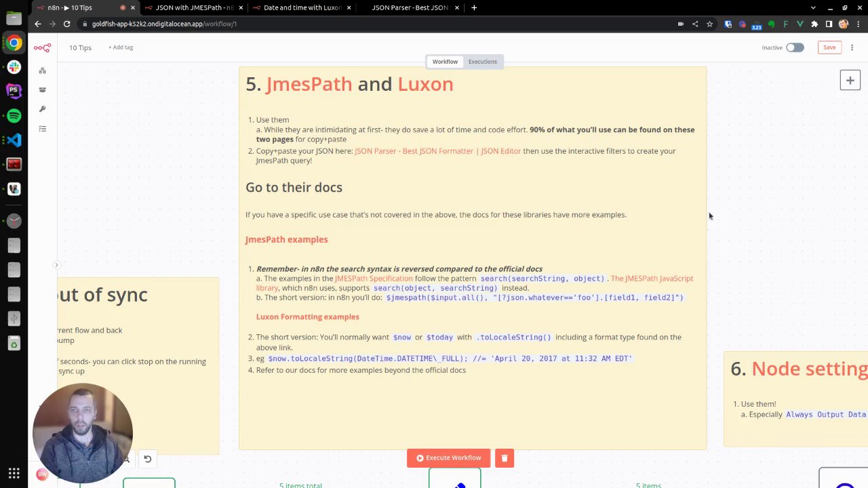Switch to the Workflow tab

click(x=446, y=62)
